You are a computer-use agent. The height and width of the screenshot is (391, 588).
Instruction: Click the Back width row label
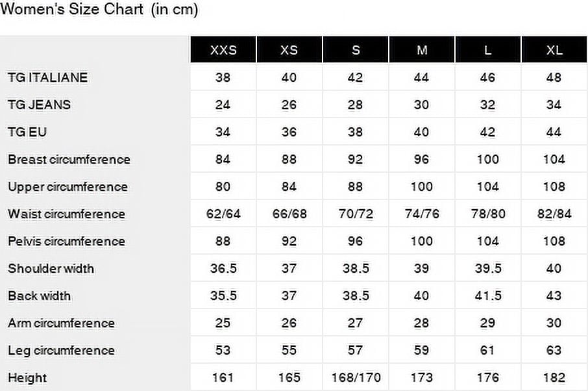[x=39, y=296]
